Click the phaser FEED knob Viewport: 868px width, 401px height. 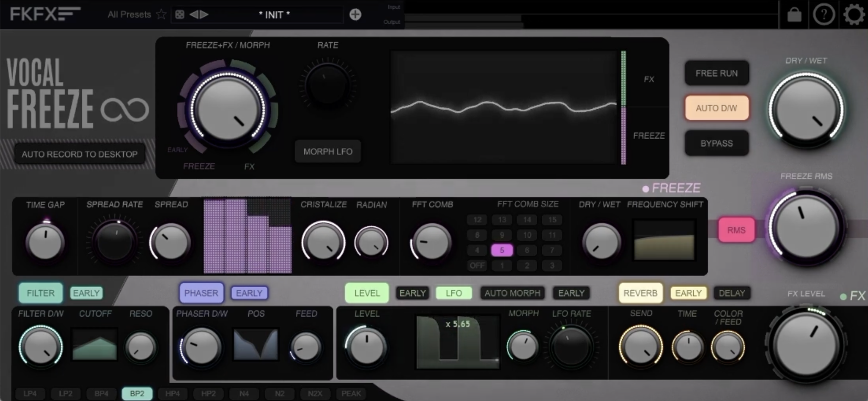(x=306, y=346)
